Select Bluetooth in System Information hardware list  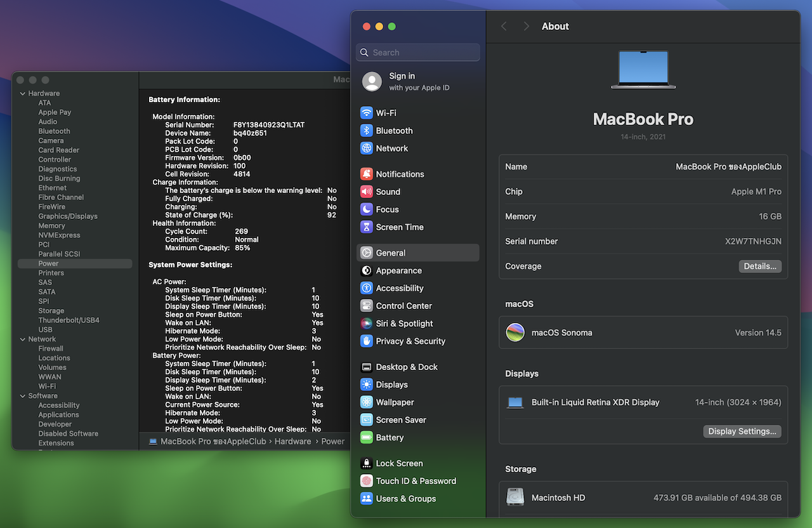(54, 131)
